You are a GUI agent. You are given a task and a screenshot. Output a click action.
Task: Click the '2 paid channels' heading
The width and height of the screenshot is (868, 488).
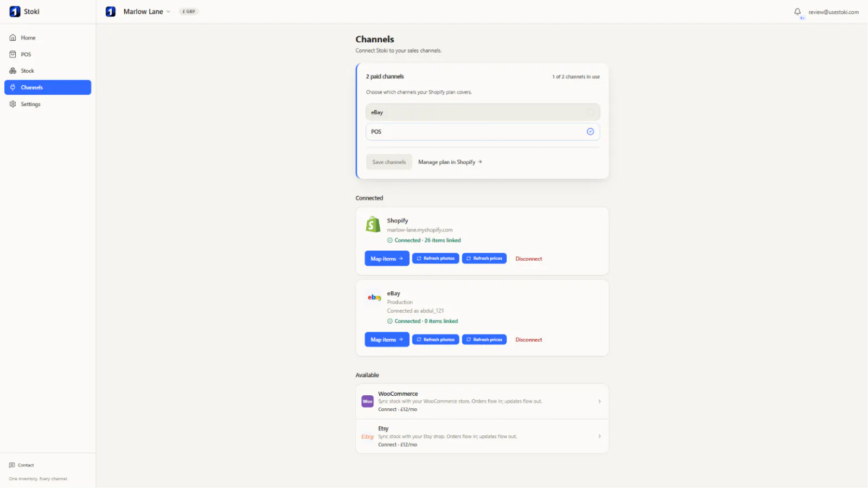[385, 76]
